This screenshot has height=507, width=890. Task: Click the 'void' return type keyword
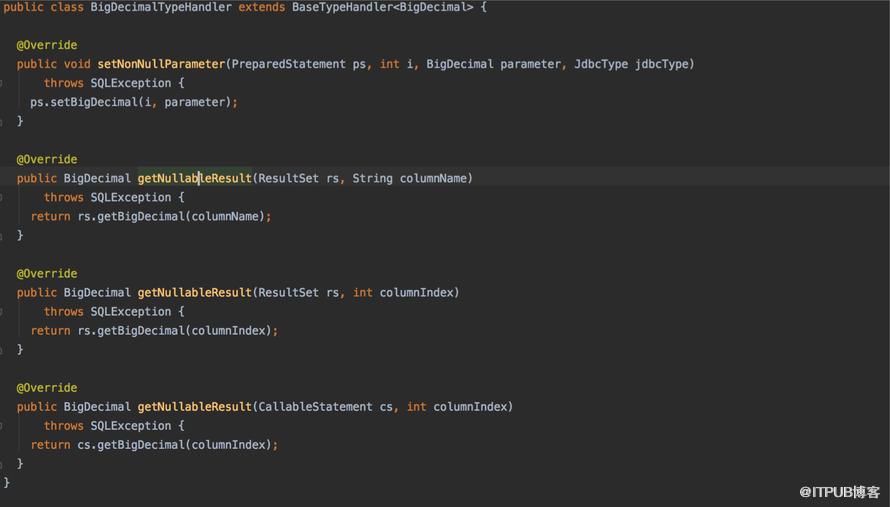(77, 64)
